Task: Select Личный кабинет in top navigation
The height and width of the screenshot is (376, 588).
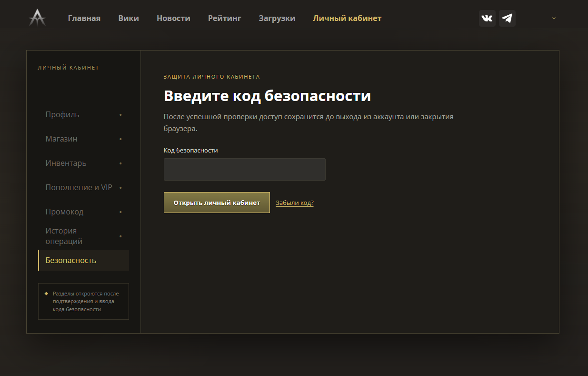Action: tap(347, 18)
